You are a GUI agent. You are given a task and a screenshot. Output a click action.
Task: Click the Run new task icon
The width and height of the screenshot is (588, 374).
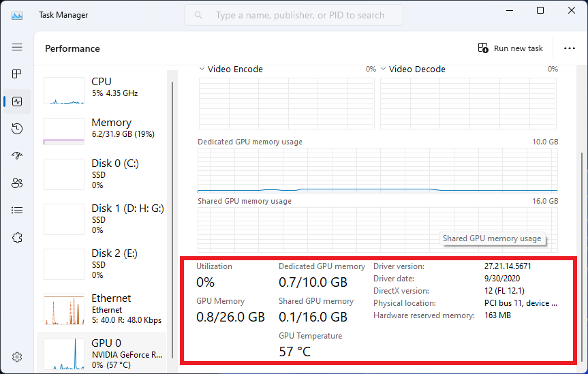point(483,48)
